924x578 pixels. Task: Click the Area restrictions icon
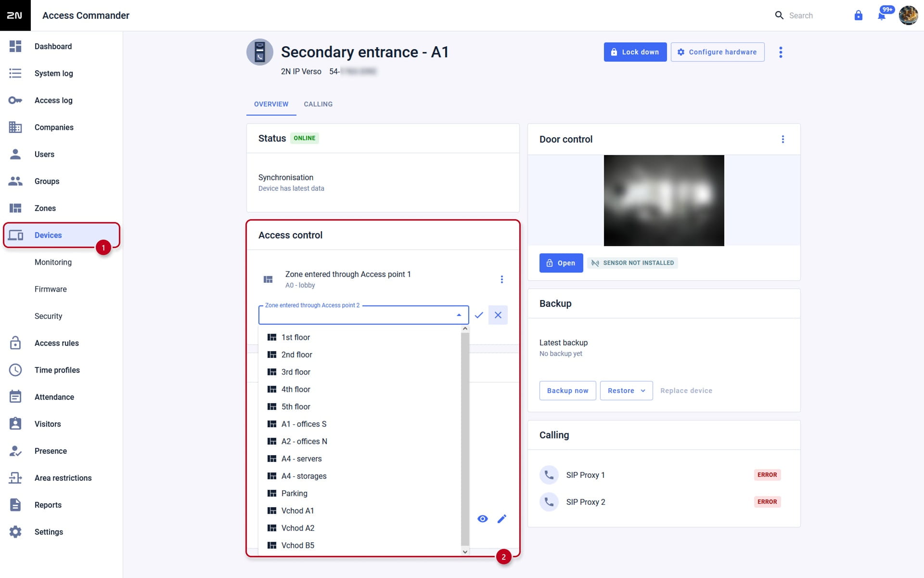[x=15, y=478]
